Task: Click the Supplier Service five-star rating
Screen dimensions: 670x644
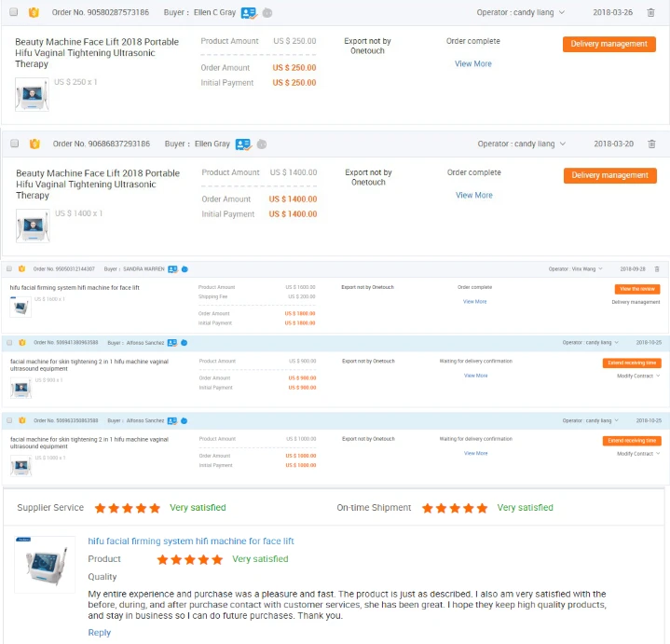Action: pos(128,508)
